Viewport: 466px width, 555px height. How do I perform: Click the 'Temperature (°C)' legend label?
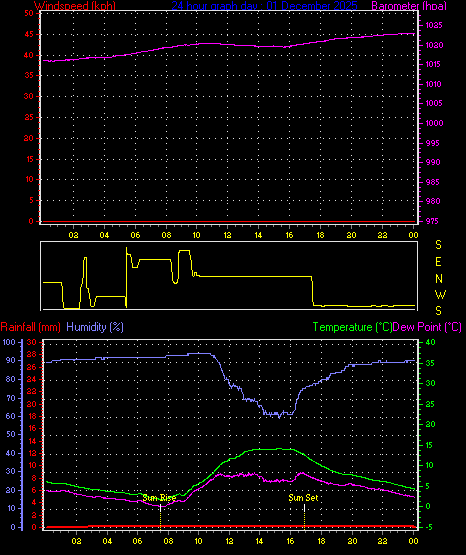pyautogui.click(x=352, y=327)
